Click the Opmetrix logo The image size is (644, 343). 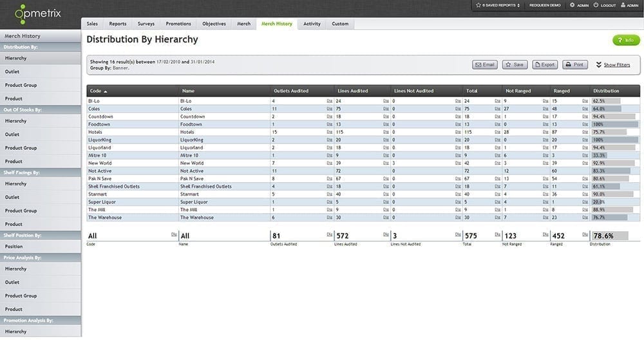click(38, 14)
